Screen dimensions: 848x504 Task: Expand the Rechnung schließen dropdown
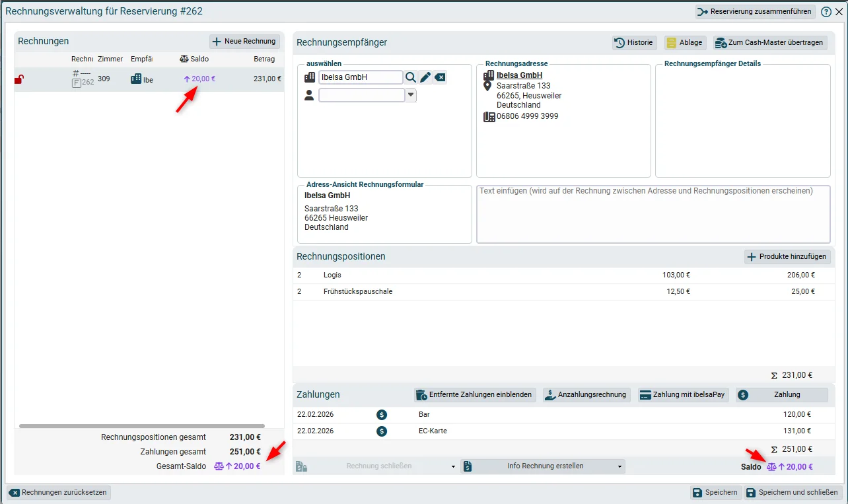pos(453,466)
